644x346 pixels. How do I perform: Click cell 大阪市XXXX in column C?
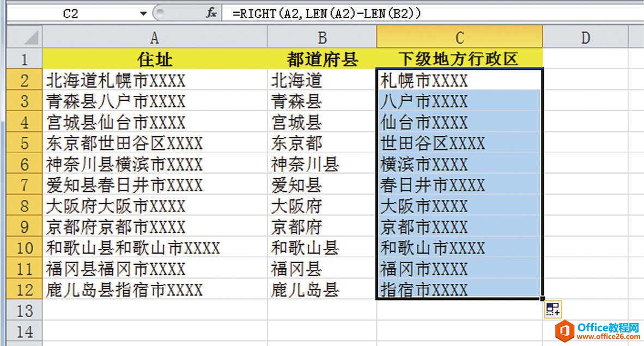tap(460, 205)
